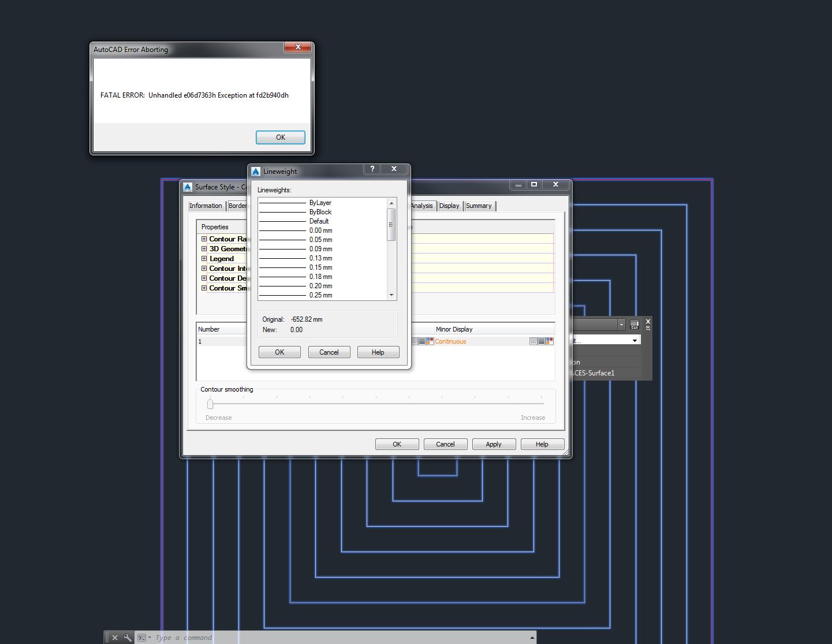Maximize the Surface Style window
This screenshot has width=832, height=644.
(x=534, y=184)
